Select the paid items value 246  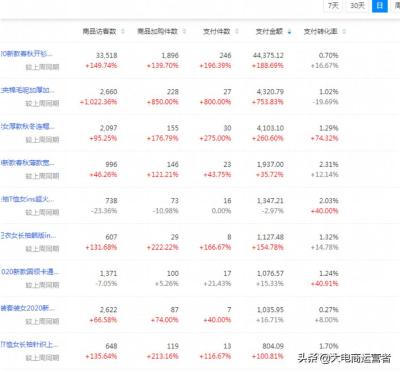[x=225, y=55]
